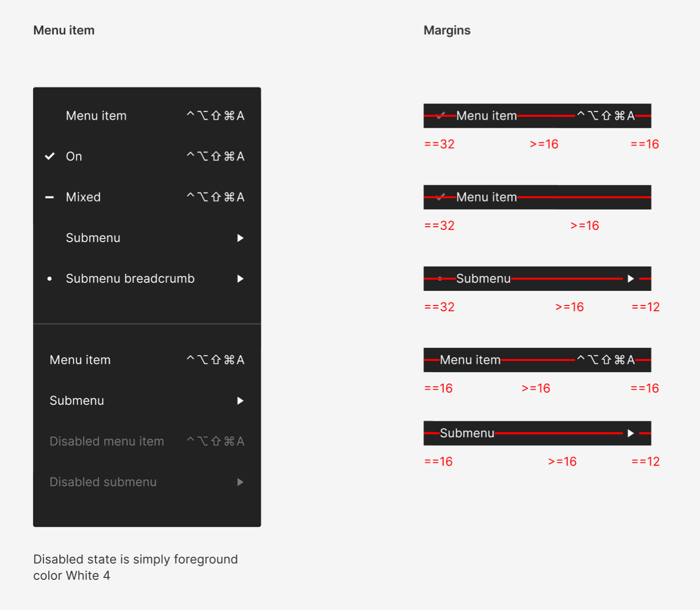This screenshot has height=610, width=700.
Task: Click the Disabled menu item label
Action: 107,441
